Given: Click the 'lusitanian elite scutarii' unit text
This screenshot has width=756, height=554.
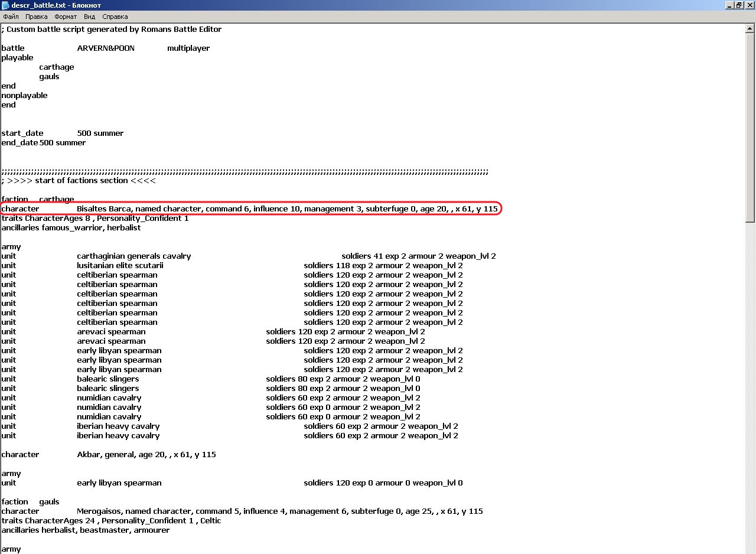Looking at the screenshot, I should pyautogui.click(x=120, y=266).
